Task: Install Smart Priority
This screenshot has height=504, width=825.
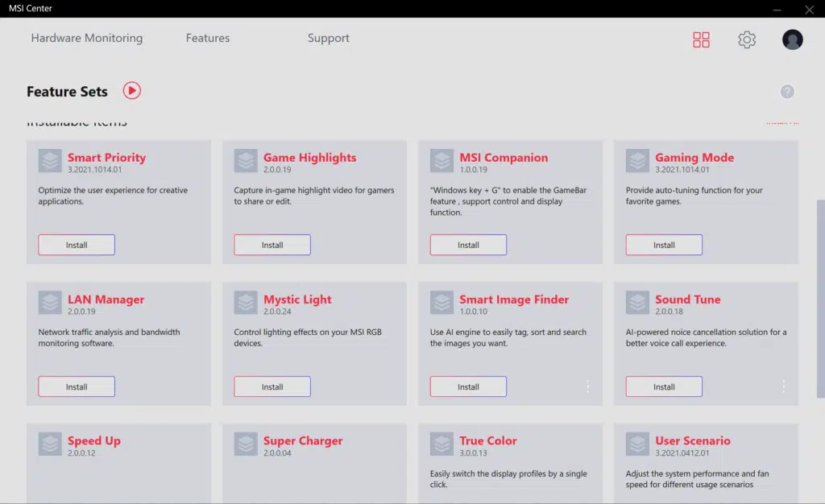Action: tap(77, 245)
